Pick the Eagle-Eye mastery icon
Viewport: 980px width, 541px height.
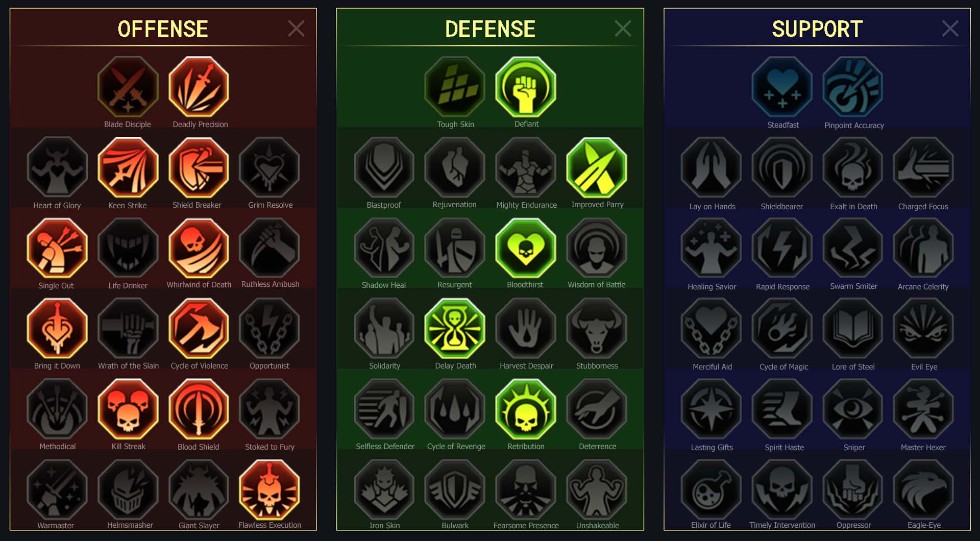[923, 489]
